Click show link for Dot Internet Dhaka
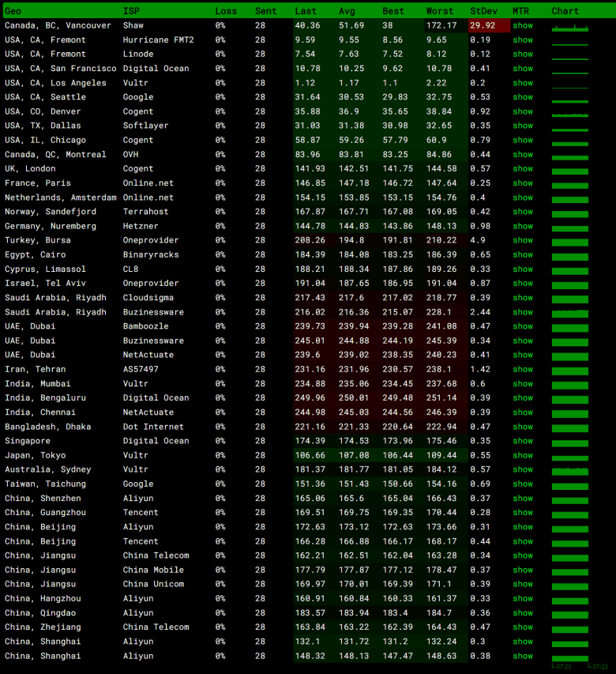Image resolution: width=616 pixels, height=674 pixels. pyautogui.click(x=522, y=427)
